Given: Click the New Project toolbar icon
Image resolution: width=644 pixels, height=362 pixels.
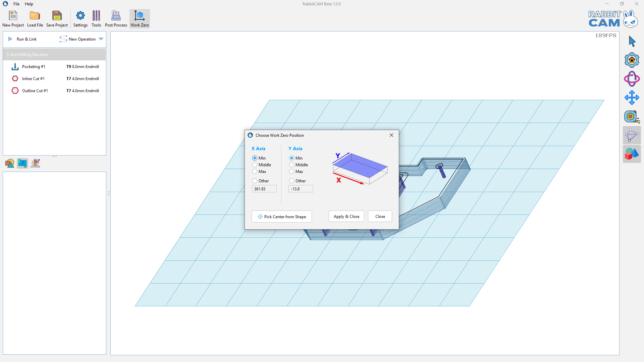Looking at the screenshot, I should 13,16.
